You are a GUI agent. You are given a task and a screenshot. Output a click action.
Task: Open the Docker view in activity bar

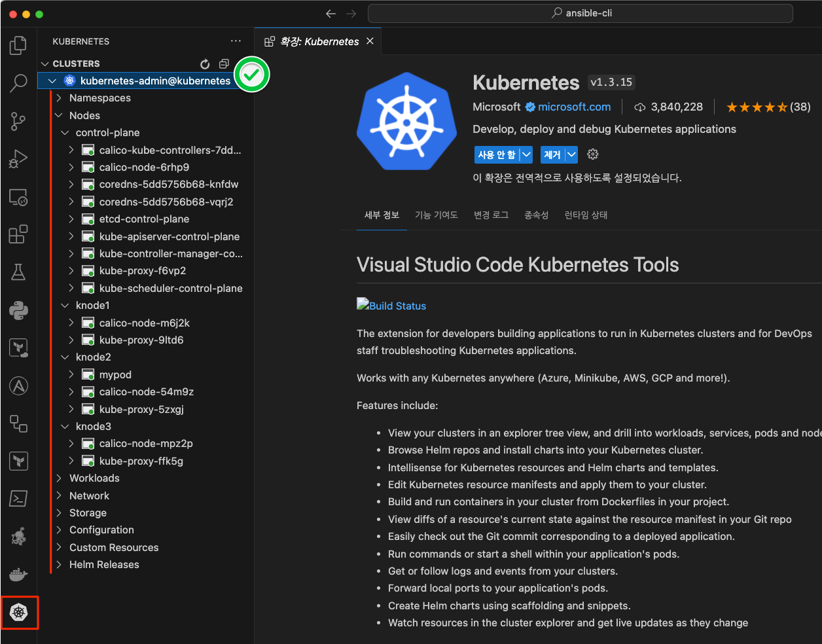coord(18,575)
